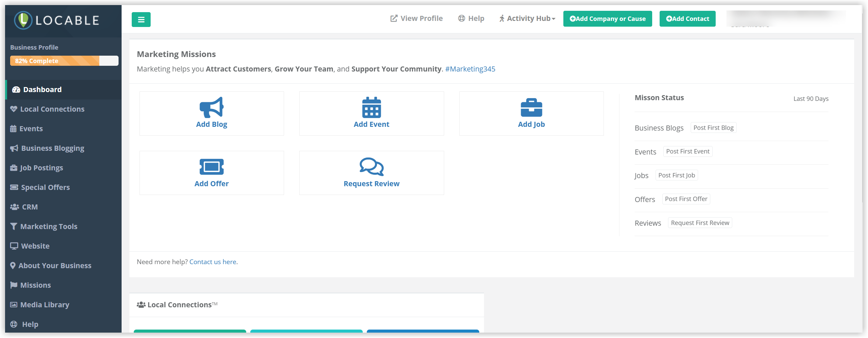This screenshot has width=868, height=338.
Task: Go to Local Connections in sidebar
Action: pos(63,109)
